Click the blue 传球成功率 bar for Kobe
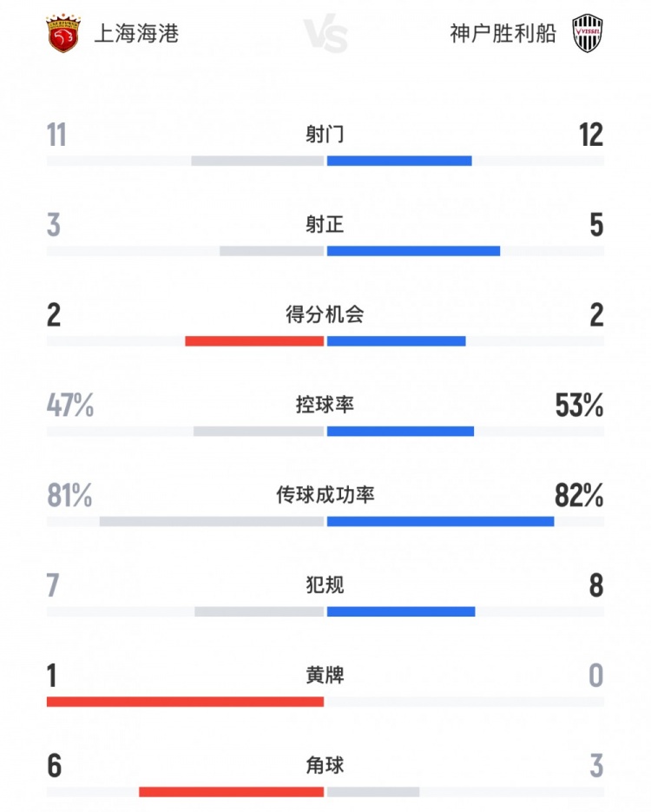651x812 pixels. click(440, 522)
